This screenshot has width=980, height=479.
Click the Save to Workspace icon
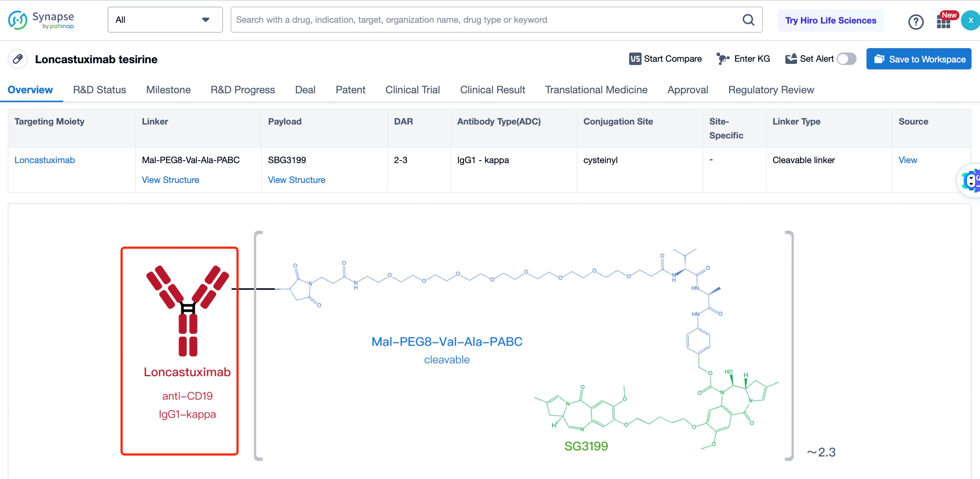click(x=880, y=59)
